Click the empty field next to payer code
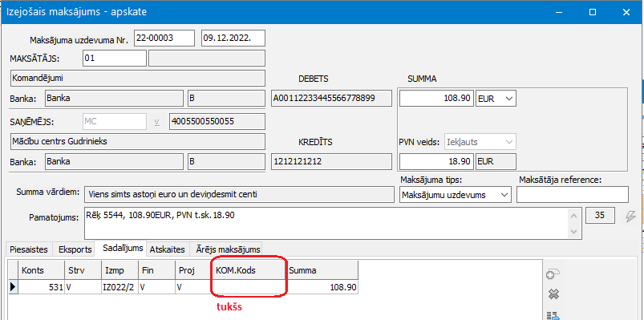 207,59
